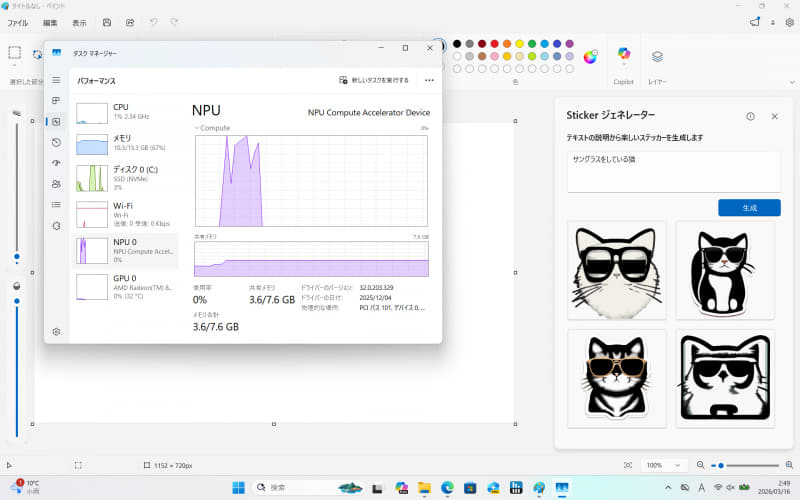Open the Processes page icon in Task Manager

click(x=56, y=101)
